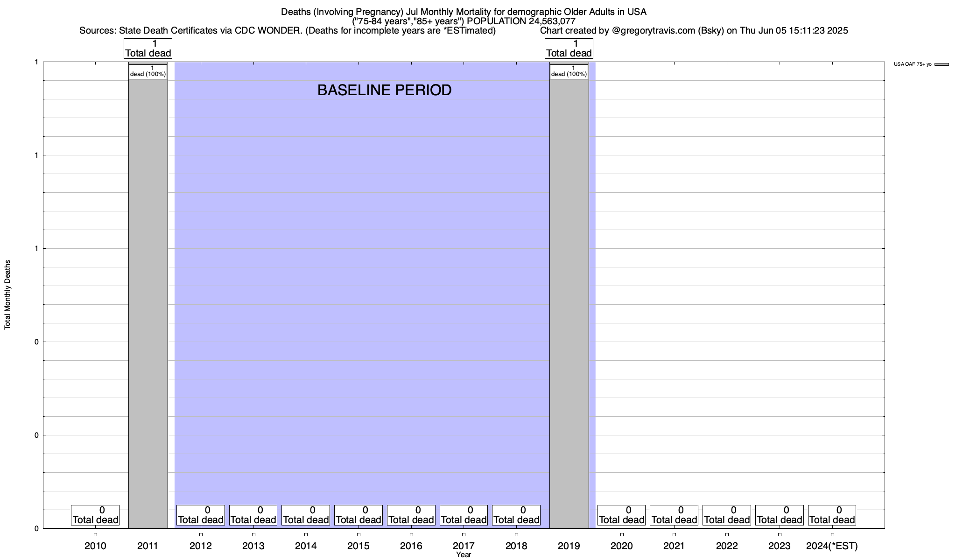956x560 pixels.
Task: Click the 0 Total dead box for 2015
Action: point(358,515)
